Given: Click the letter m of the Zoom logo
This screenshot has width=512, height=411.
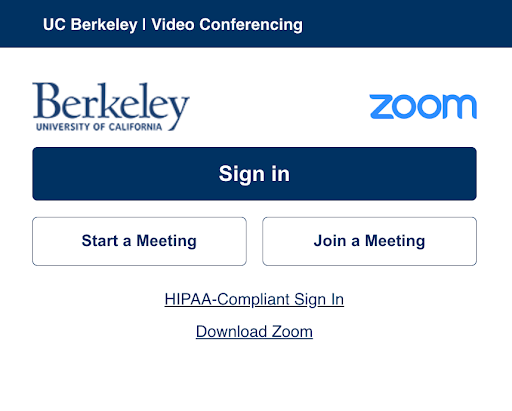Looking at the screenshot, I should pos(460,107).
